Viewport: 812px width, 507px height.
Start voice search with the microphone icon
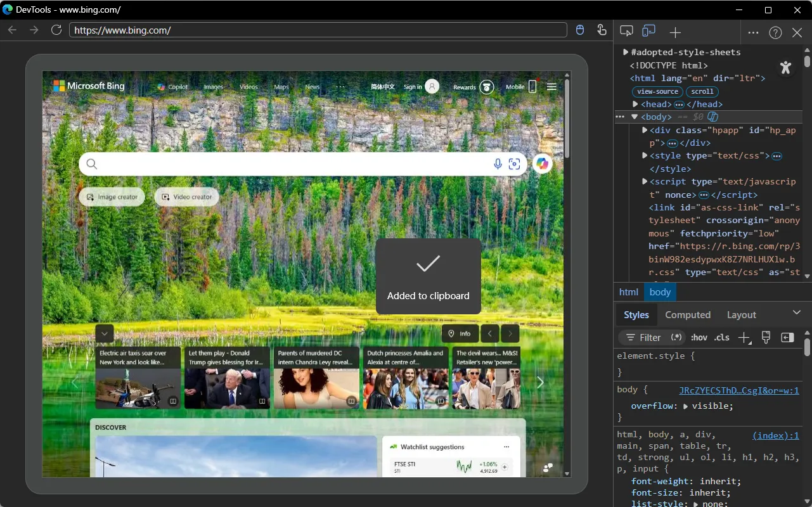pos(498,164)
